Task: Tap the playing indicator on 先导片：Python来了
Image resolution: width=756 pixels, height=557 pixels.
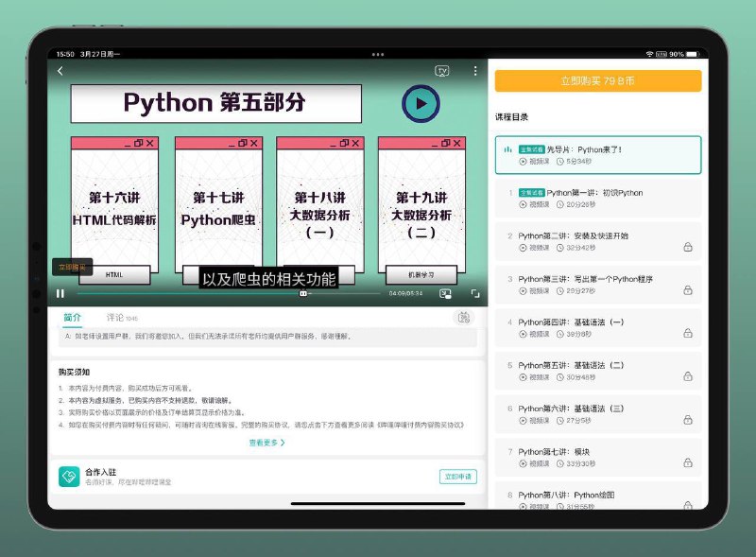Action: tap(507, 148)
